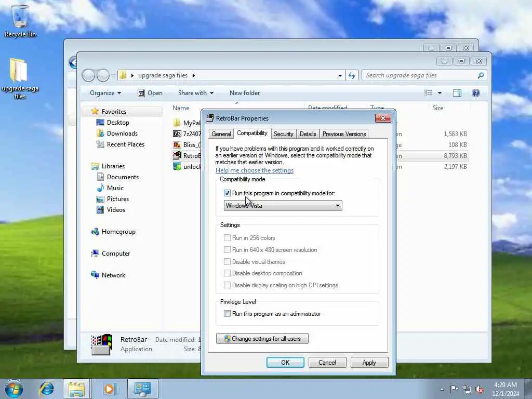The height and width of the screenshot is (399, 532).
Task: Open Windows Explorer taskbar icon
Action: point(76,389)
